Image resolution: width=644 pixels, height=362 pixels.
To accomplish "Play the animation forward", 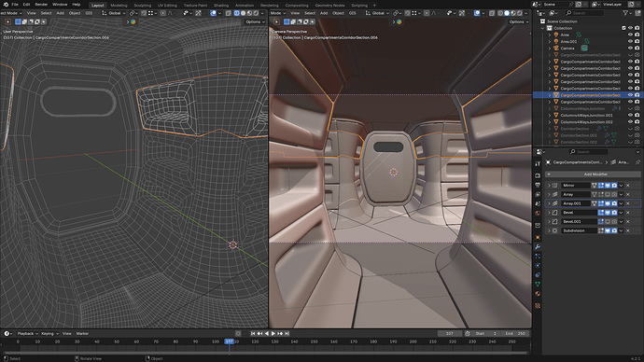I will coord(273,334).
